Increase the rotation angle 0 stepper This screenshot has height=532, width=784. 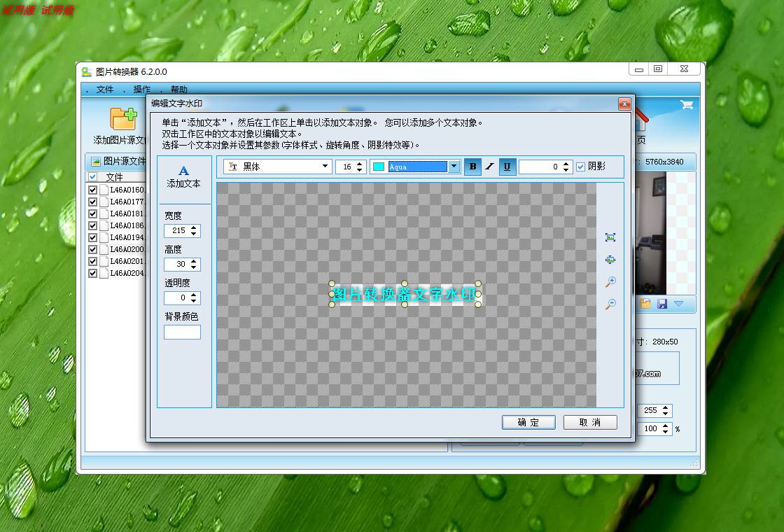(x=566, y=164)
